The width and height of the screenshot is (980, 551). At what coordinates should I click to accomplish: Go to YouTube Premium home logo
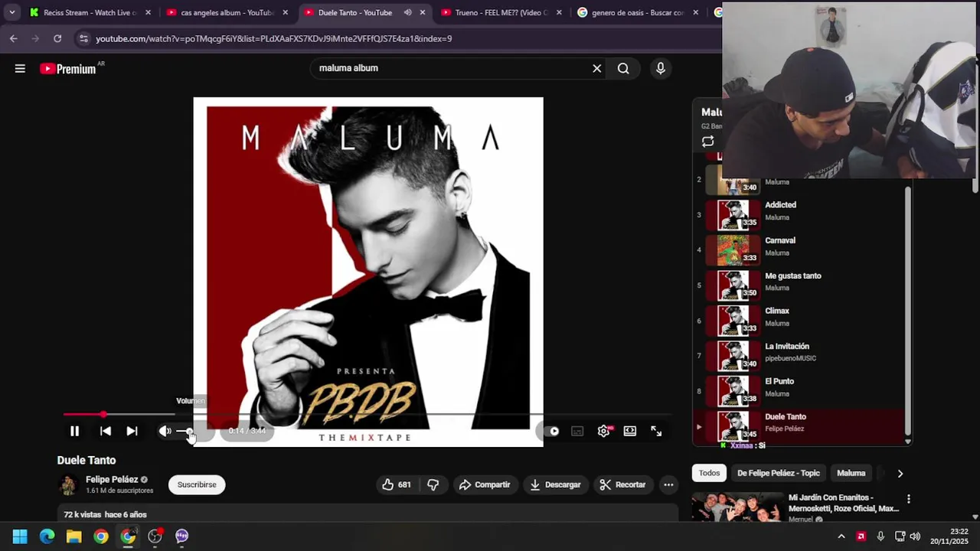[x=68, y=69]
